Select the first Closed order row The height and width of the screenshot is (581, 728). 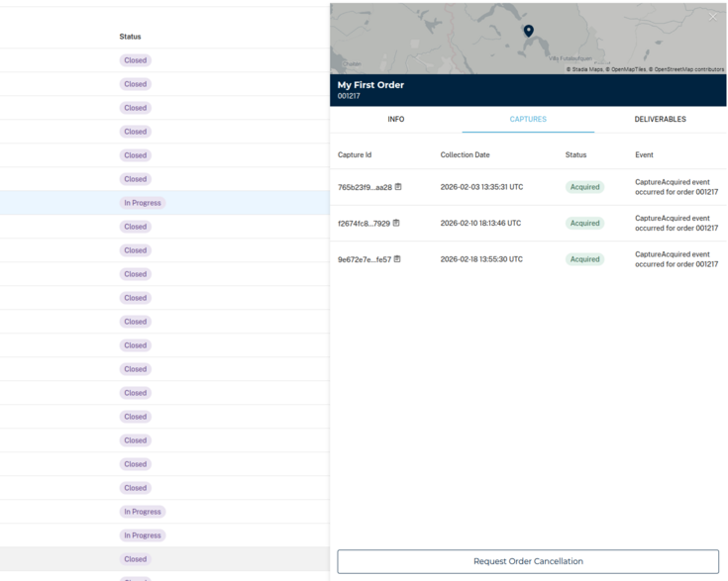click(135, 60)
